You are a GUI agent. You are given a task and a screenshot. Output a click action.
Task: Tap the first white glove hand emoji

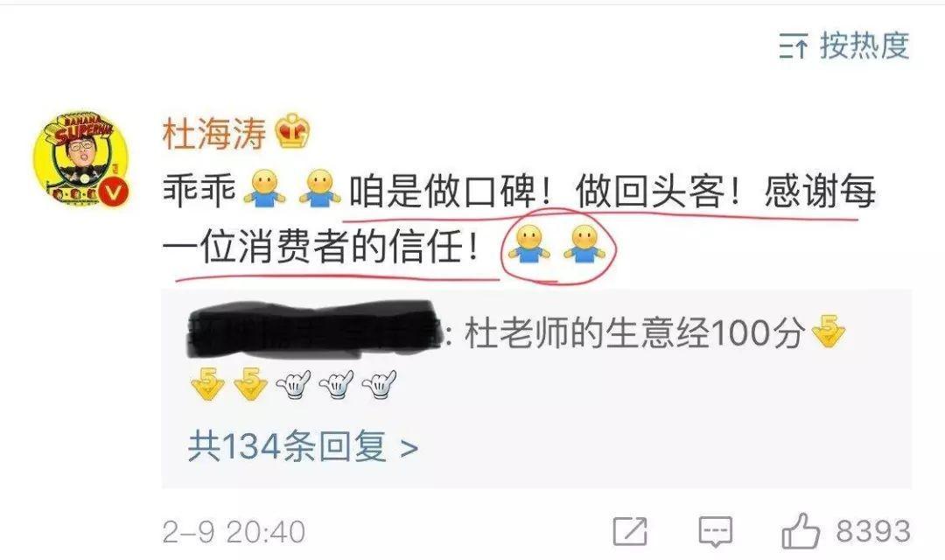(x=293, y=385)
